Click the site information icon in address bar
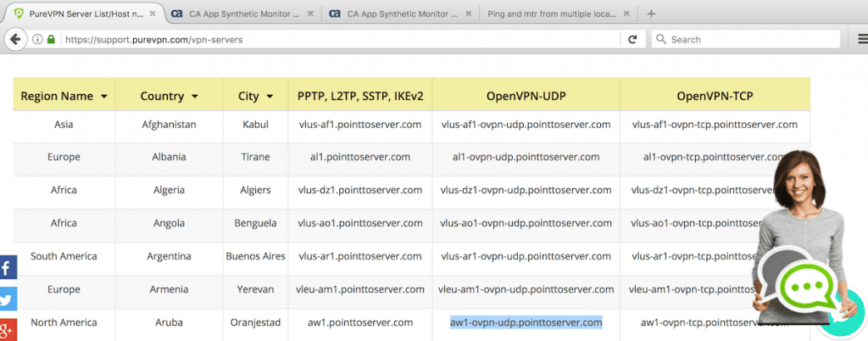The image size is (868, 341). [x=37, y=39]
